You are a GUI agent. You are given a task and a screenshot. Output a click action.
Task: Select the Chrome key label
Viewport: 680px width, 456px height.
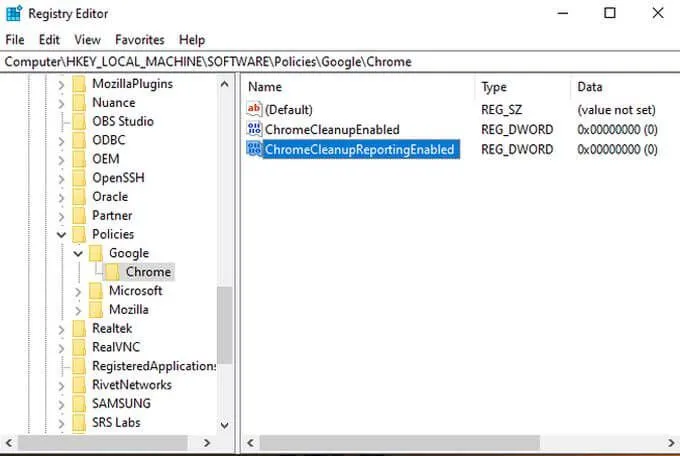click(x=148, y=272)
